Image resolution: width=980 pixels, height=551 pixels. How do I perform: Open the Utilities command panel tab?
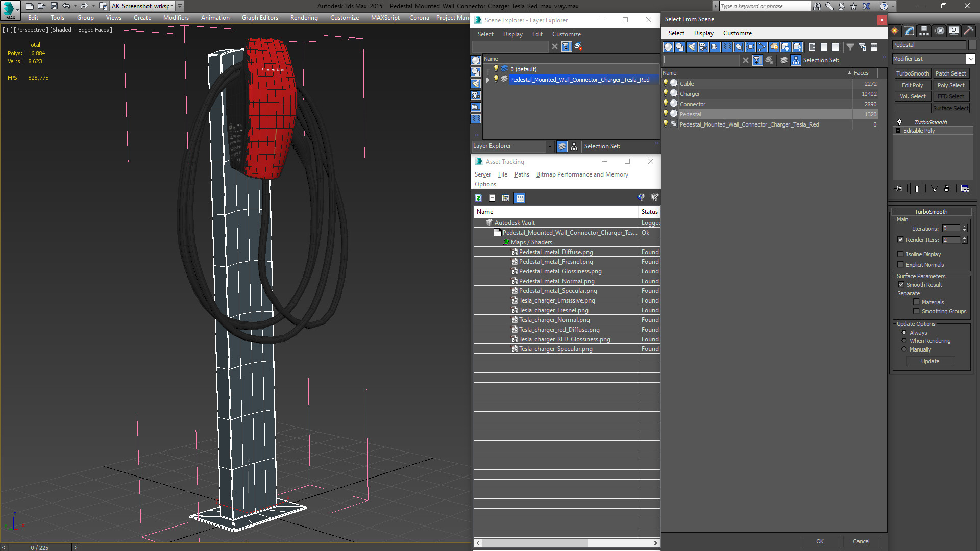tap(968, 31)
